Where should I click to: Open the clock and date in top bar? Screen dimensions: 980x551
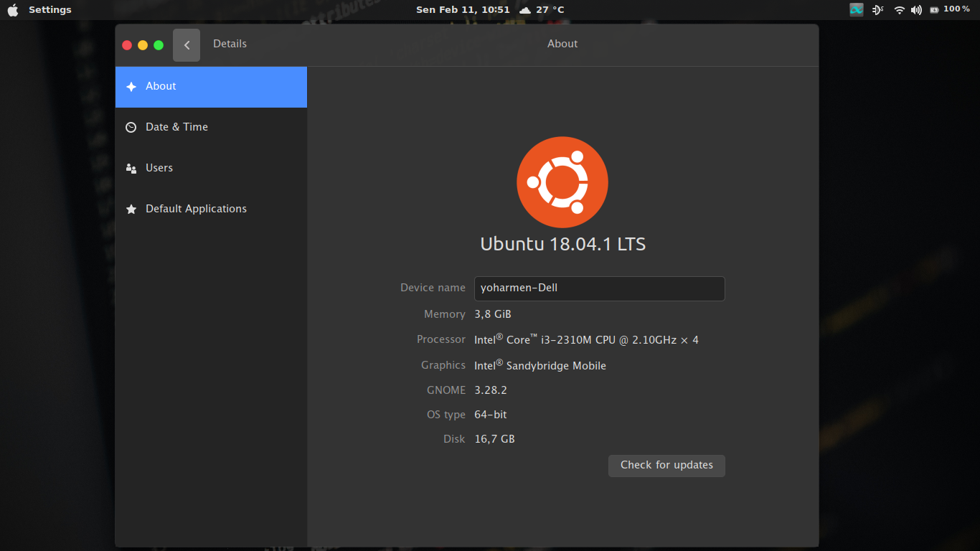[x=463, y=10]
